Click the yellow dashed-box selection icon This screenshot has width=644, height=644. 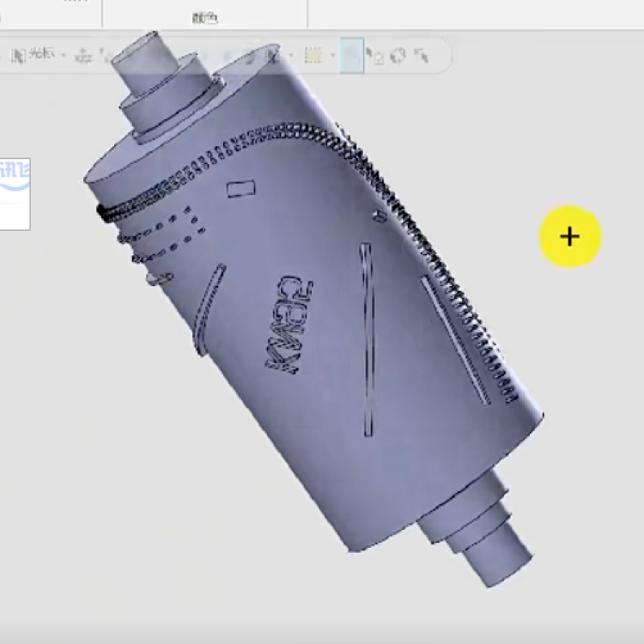(x=313, y=56)
